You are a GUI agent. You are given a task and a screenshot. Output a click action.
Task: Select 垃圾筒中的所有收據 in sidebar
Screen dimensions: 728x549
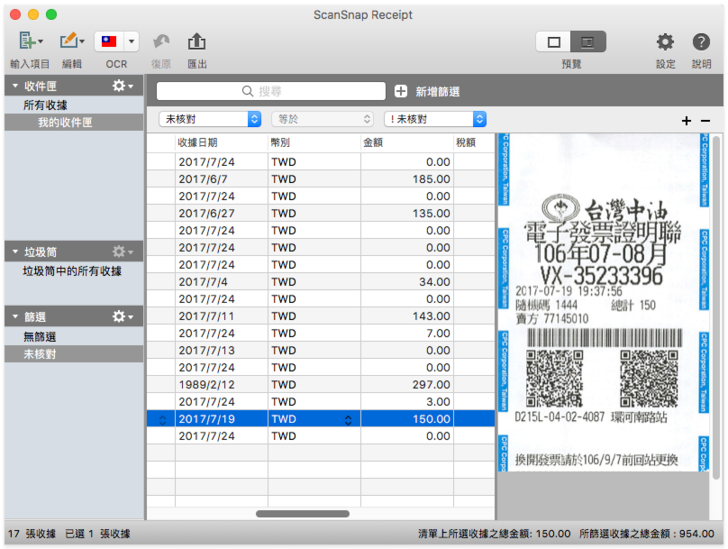pyautogui.click(x=72, y=271)
